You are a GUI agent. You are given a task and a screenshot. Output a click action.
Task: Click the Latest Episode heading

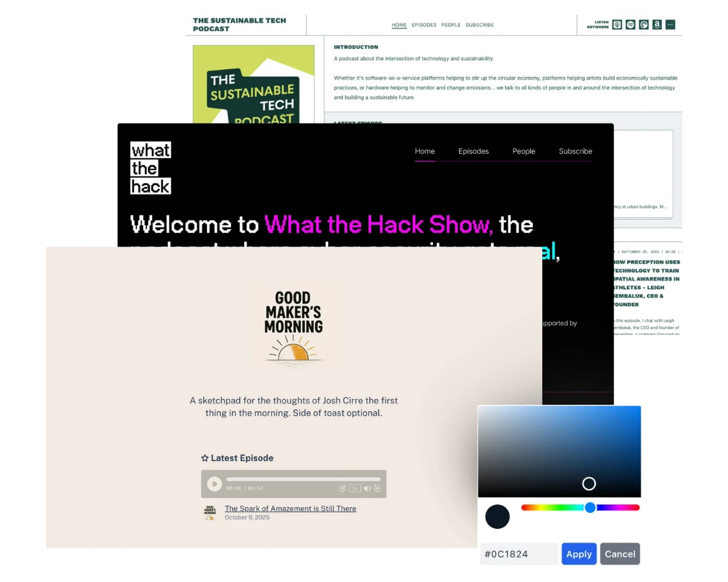pos(242,458)
